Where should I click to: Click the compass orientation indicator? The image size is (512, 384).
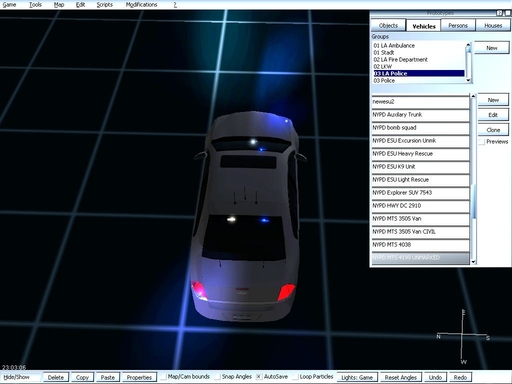(463, 336)
